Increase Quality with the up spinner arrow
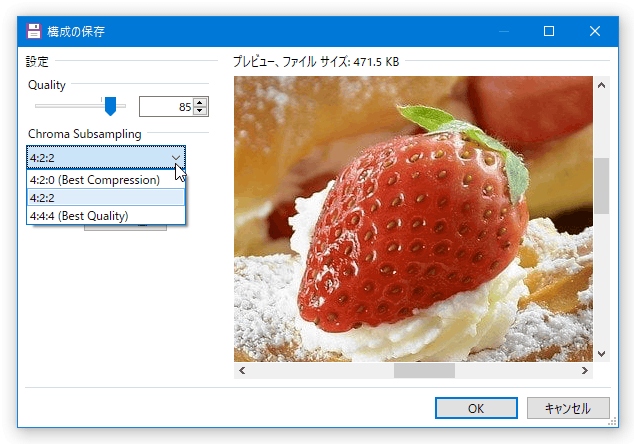This screenshot has height=444, width=634. 200,102
